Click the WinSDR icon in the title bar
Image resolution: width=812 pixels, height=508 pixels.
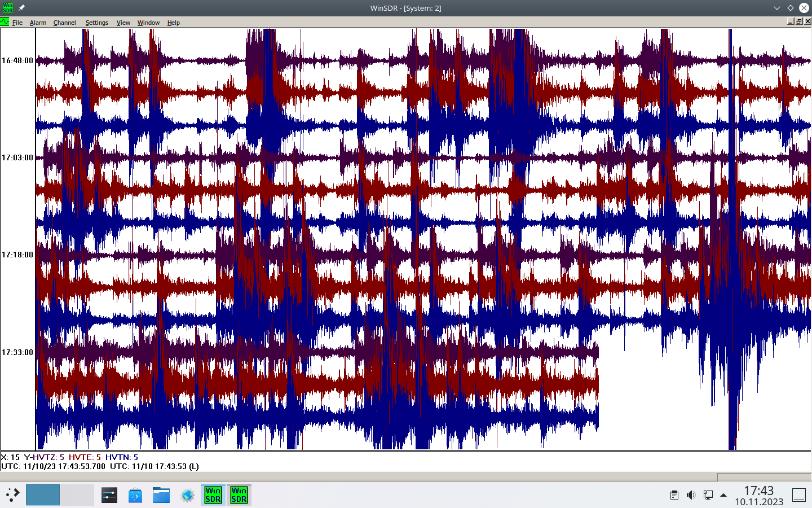(x=7, y=8)
